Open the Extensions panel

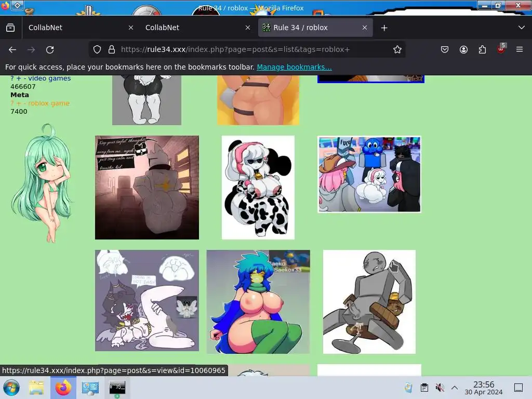[x=482, y=49]
